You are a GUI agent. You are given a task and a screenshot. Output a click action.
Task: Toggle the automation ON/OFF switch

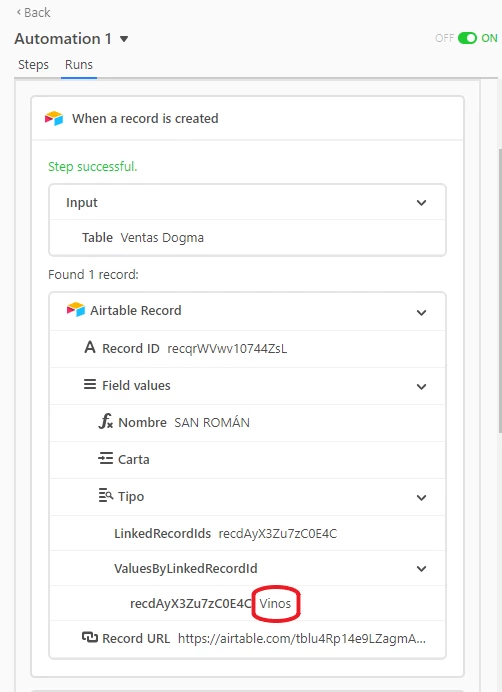coord(467,38)
